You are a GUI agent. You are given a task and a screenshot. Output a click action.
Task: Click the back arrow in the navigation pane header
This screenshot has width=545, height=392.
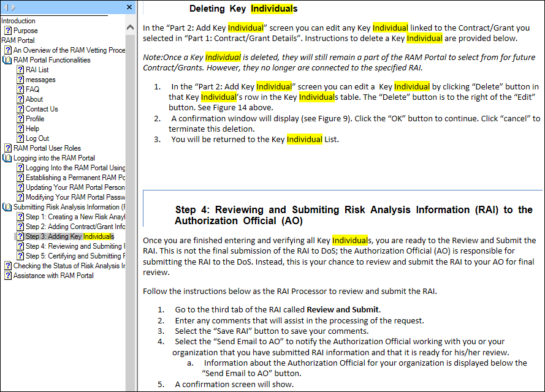pyautogui.click(x=5, y=7)
